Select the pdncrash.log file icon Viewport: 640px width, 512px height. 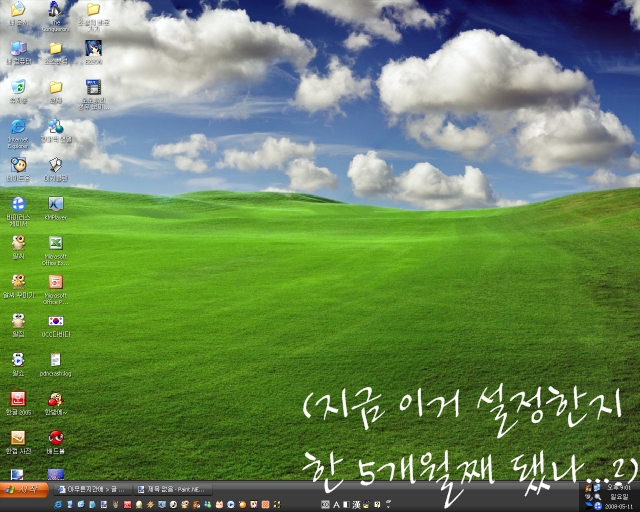56,360
